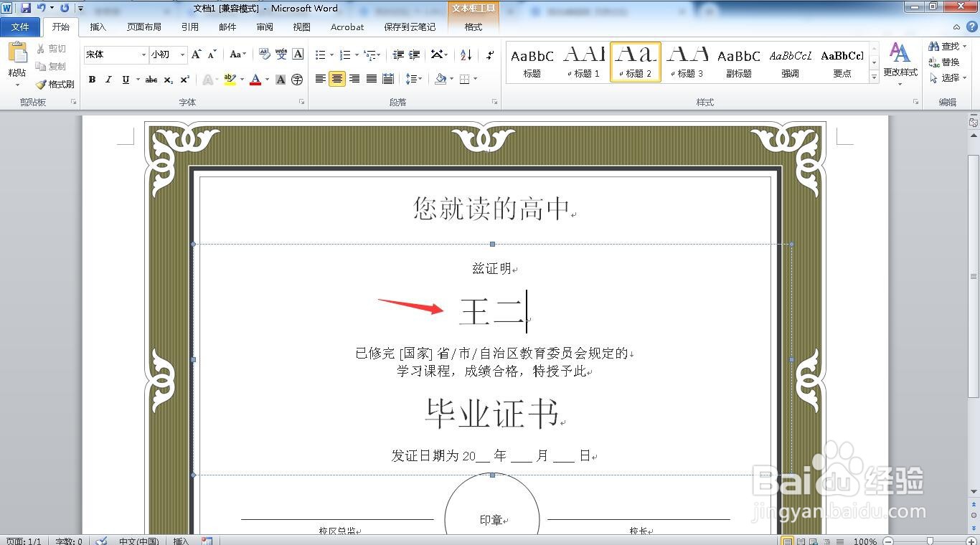The image size is (980, 545).
Task: Toggle Center alignment button
Action: tap(337, 79)
